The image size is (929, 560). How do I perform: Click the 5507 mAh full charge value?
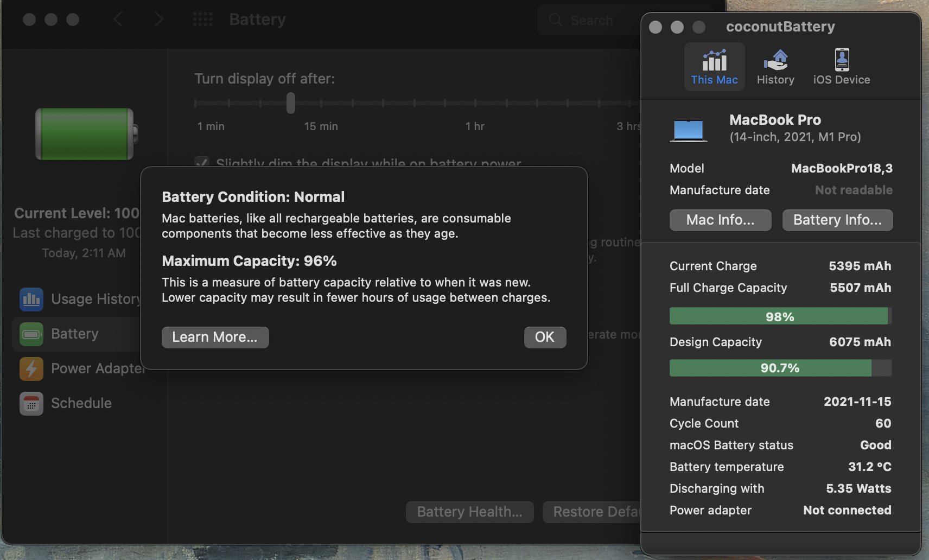860,288
